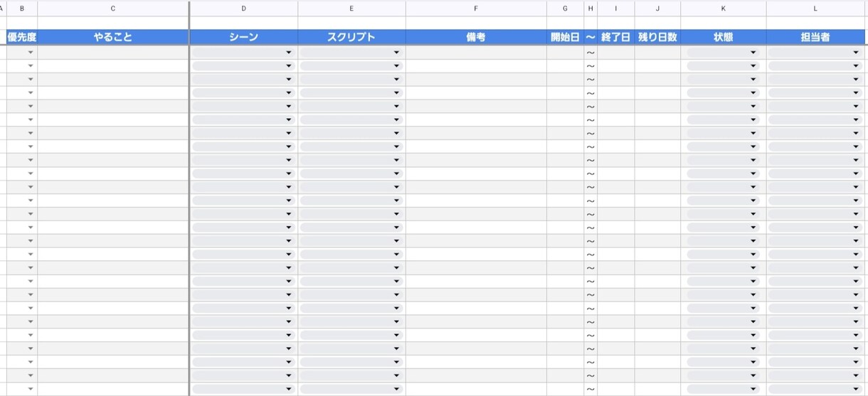
Task: Click the 備考 header cell
Action: (476, 37)
